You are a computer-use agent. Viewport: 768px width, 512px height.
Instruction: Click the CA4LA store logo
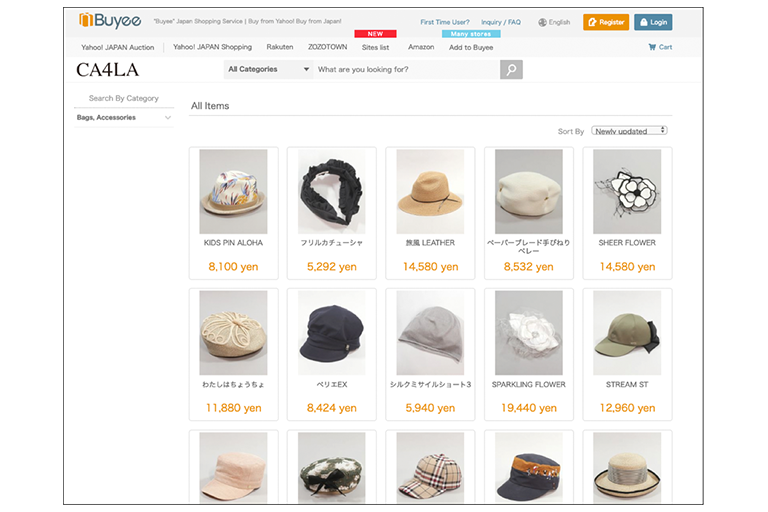click(107, 70)
